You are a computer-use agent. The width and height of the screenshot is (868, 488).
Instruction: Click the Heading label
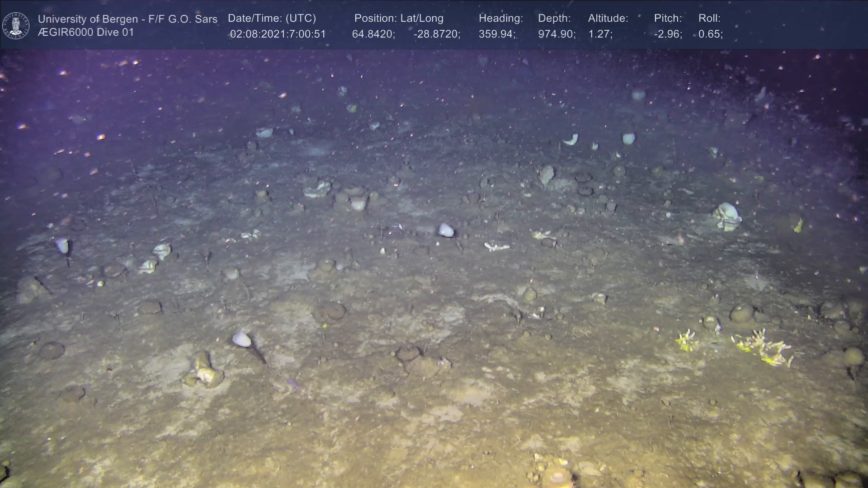click(500, 19)
